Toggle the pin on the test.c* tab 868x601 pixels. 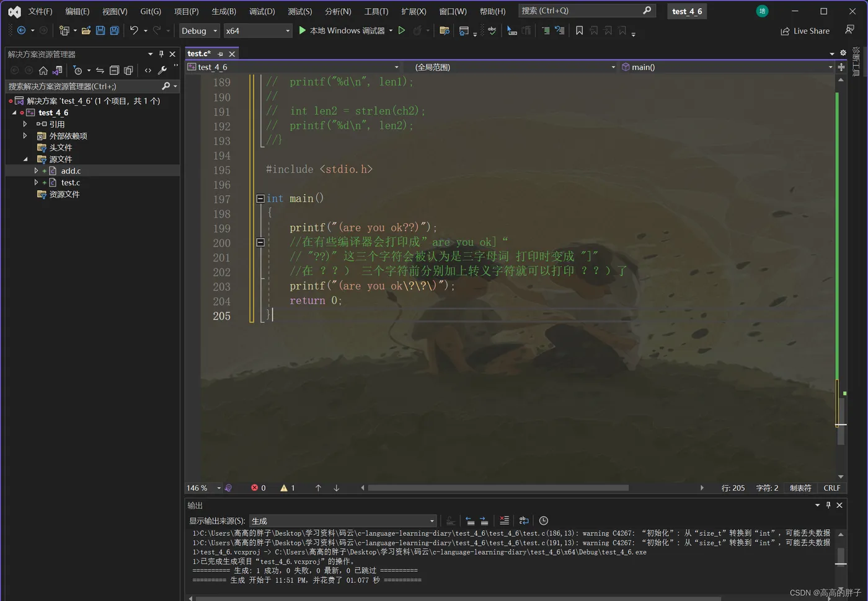[x=220, y=54]
